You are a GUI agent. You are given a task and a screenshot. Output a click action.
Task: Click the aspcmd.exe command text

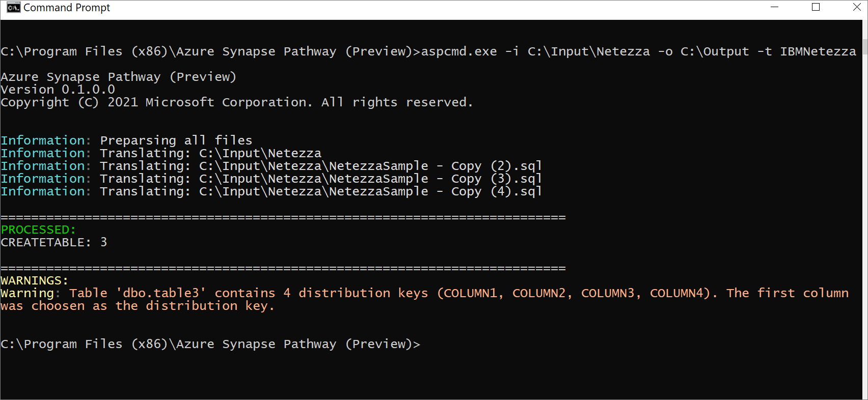[459, 52]
